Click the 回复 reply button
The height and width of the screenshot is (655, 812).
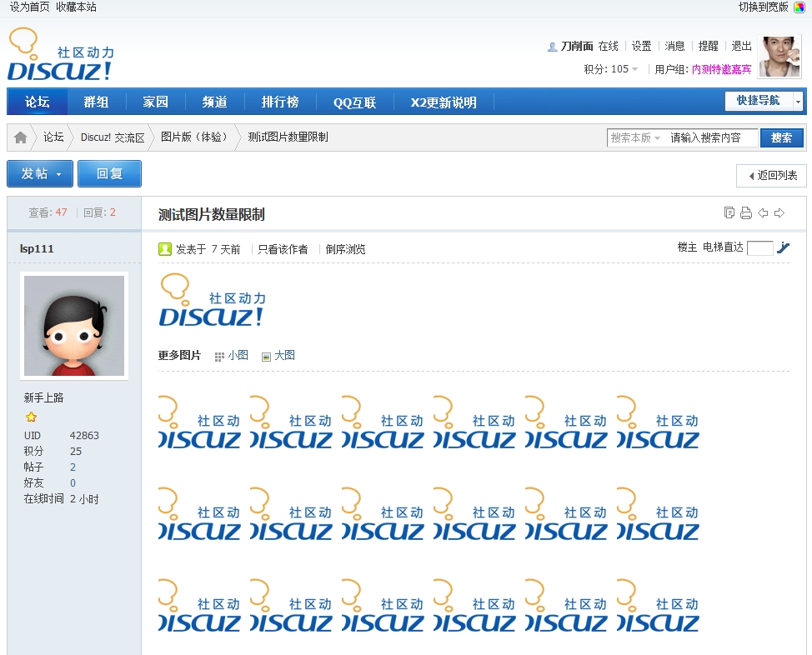[x=109, y=173]
